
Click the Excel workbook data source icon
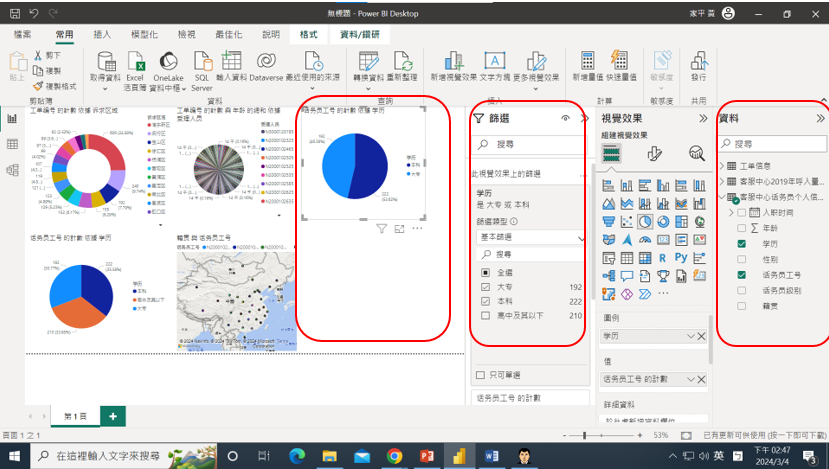pyautogui.click(x=134, y=61)
